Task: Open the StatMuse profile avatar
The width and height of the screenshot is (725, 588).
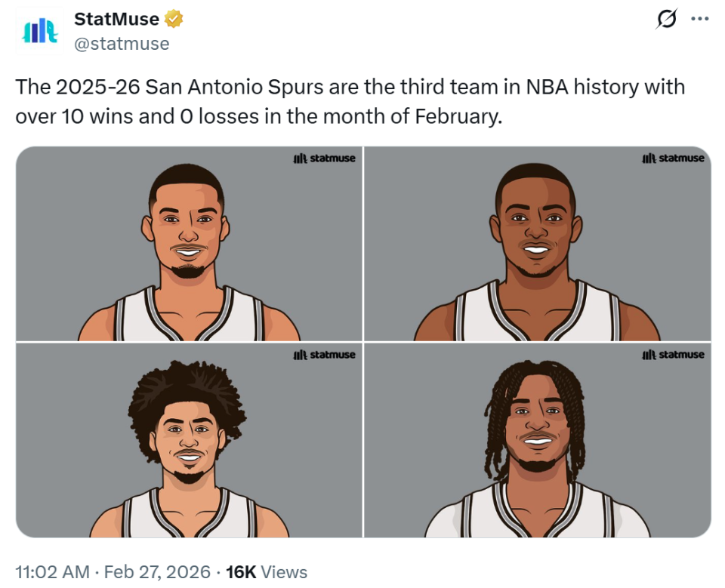Action: 37,32
